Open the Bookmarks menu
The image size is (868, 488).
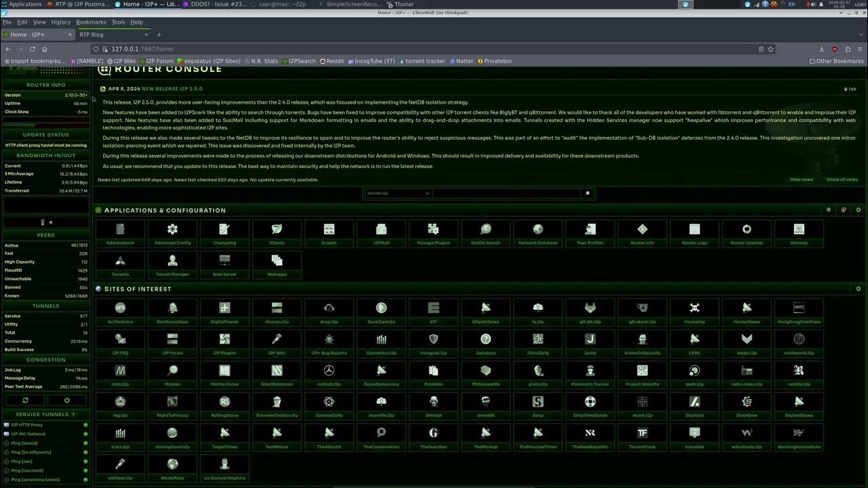(x=91, y=22)
